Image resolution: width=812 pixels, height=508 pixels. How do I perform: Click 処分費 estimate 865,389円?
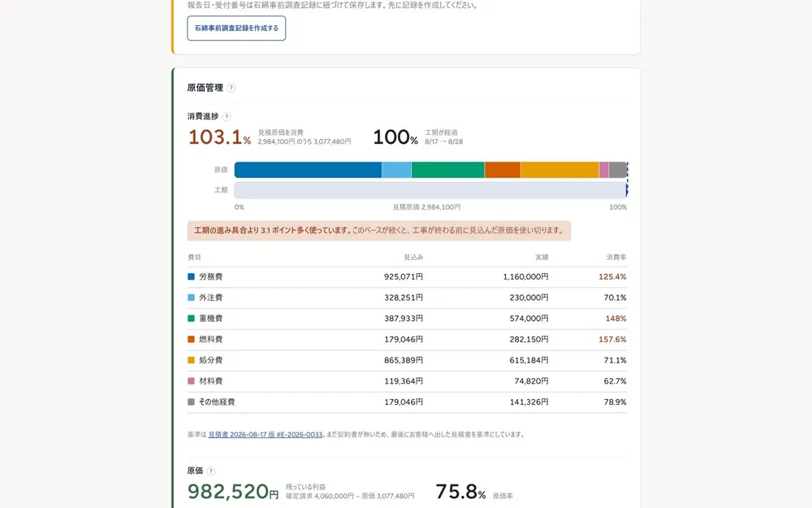(404, 360)
